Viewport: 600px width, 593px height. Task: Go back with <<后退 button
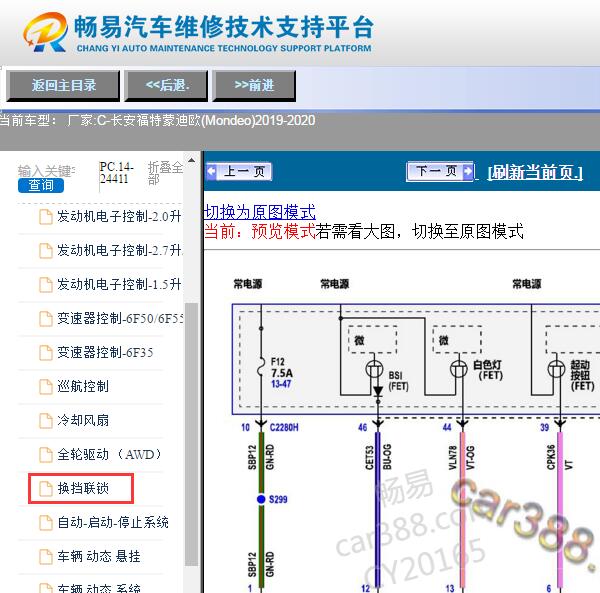tap(166, 86)
